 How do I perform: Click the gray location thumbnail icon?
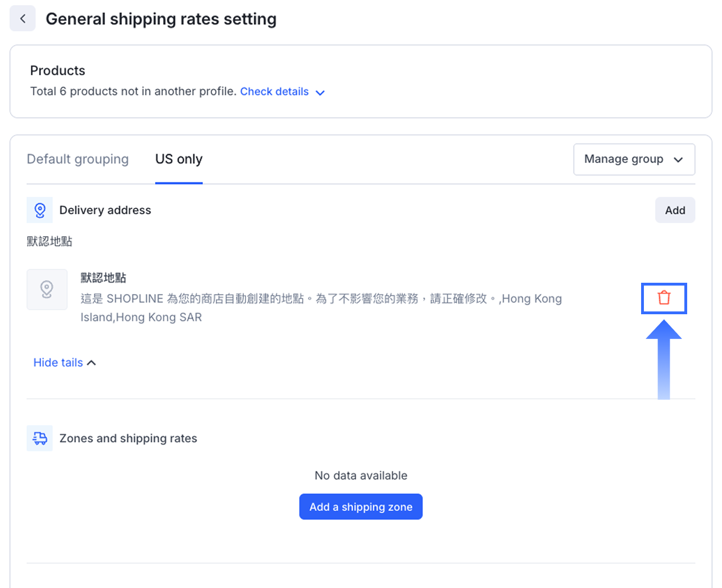[47, 290]
